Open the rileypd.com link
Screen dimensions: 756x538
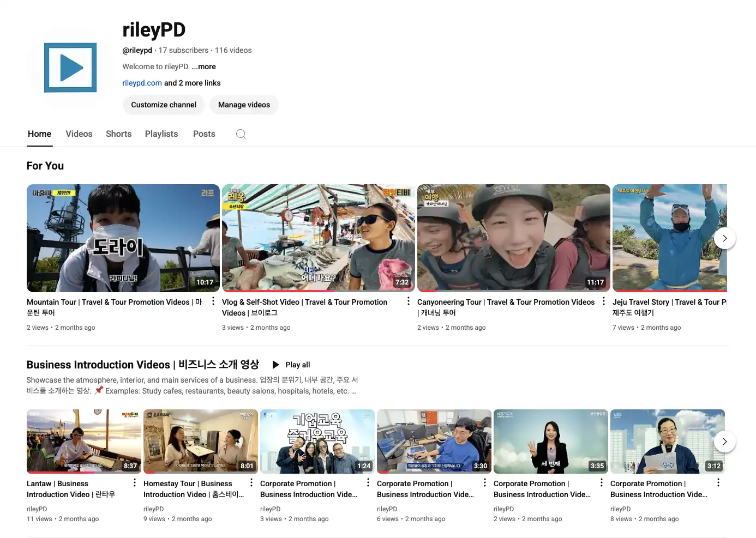(142, 83)
